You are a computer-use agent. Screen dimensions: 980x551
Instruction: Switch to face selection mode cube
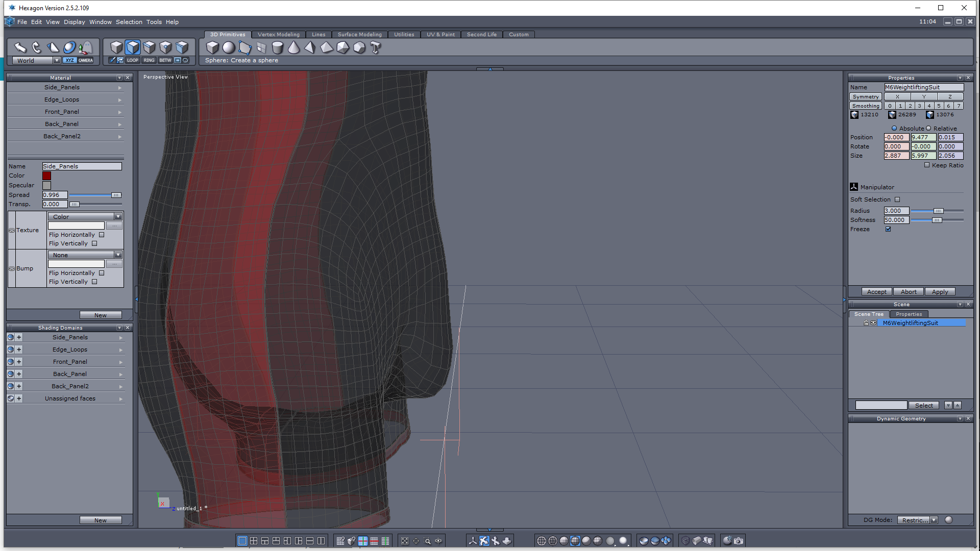click(x=133, y=47)
